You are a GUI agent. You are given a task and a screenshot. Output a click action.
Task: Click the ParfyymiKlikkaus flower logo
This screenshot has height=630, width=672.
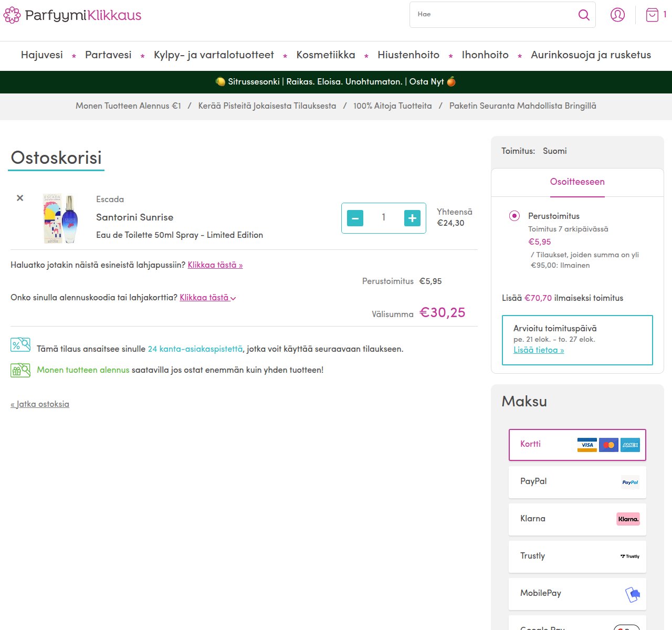(x=12, y=15)
